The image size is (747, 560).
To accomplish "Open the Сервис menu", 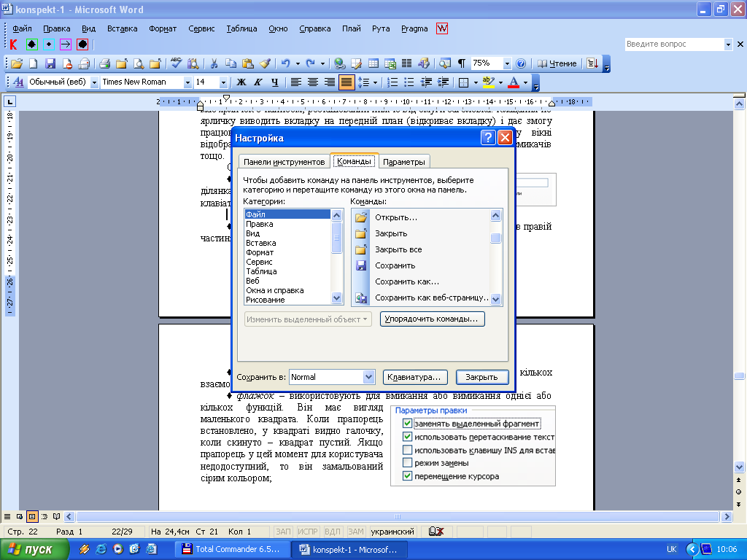I will (x=201, y=28).
